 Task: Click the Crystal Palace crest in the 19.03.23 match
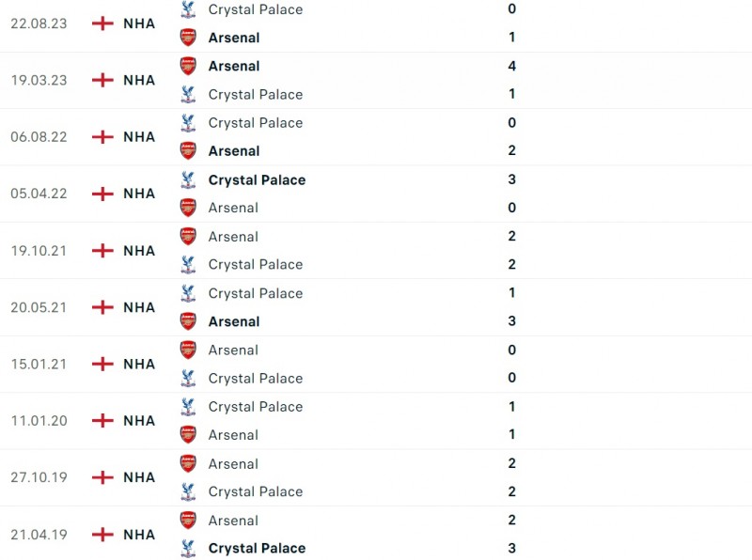click(188, 94)
